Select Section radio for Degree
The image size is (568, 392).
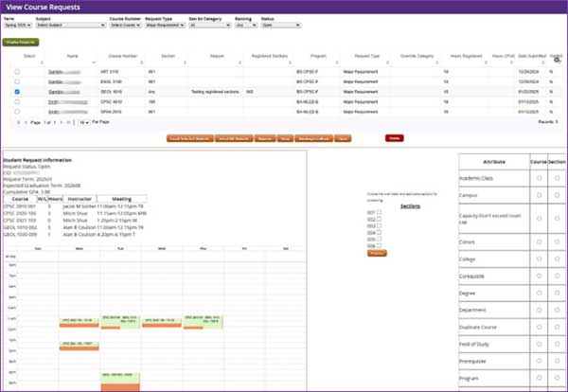(x=558, y=293)
